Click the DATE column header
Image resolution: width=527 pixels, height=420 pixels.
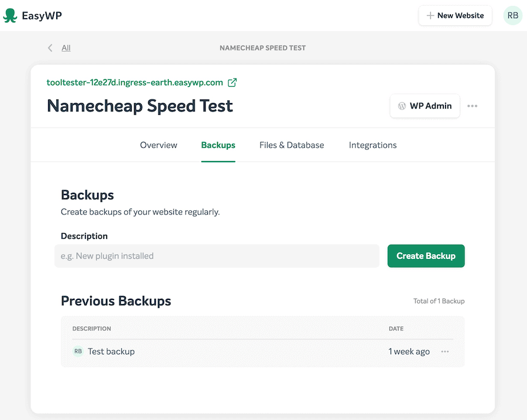click(396, 329)
